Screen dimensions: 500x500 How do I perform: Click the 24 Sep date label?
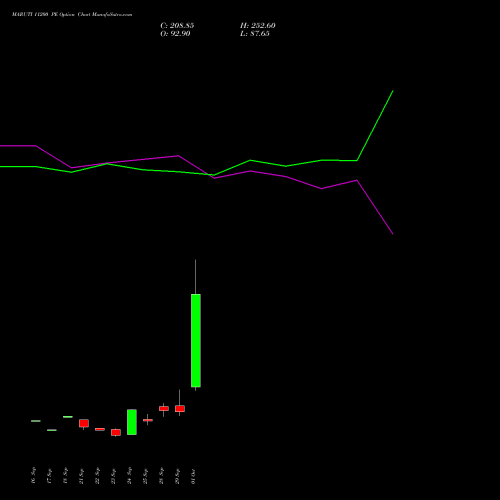[x=129, y=475]
